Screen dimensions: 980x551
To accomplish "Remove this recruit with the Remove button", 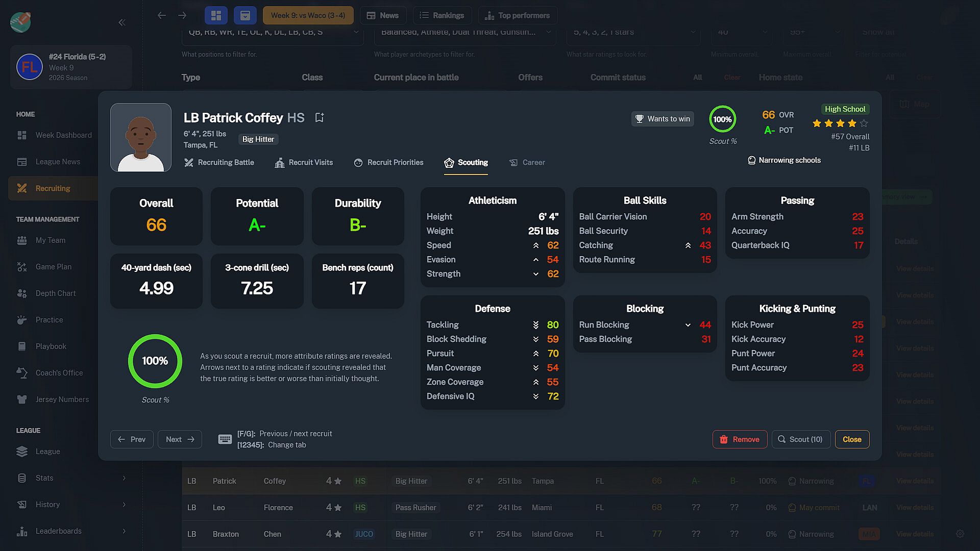I will [x=740, y=439].
